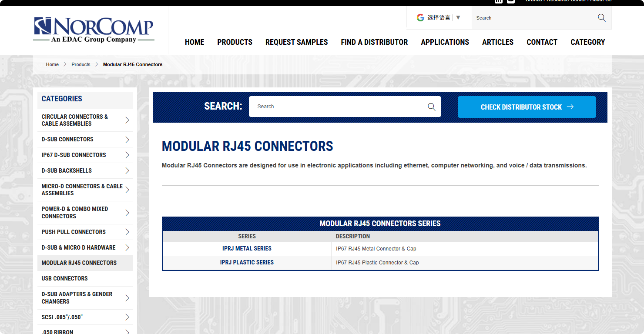Expand the SCSI .085"/.050" chevron
The image size is (644, 334).
pyautogui.click(x=127, y=317)
